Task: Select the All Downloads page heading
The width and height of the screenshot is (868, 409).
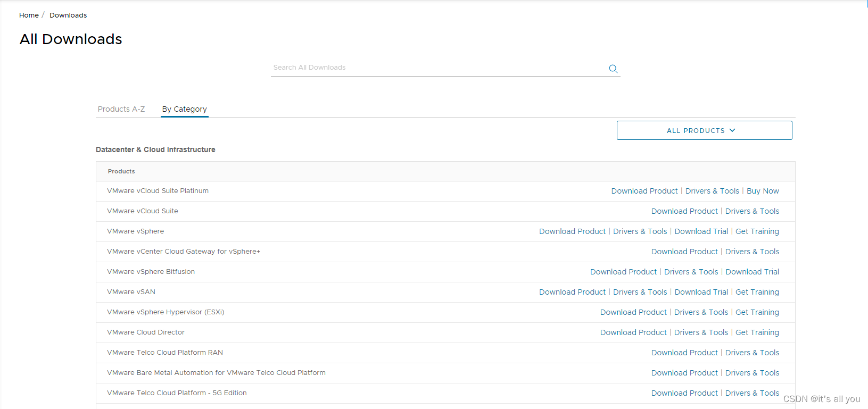Action: tap(71, 39)
